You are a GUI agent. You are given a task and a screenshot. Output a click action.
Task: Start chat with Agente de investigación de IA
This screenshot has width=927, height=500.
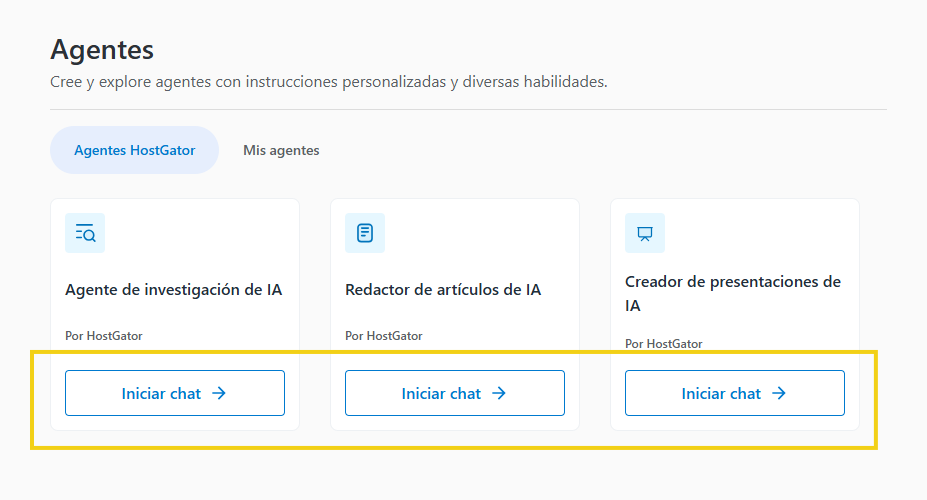pyautogui.click(x=175, y=393)
